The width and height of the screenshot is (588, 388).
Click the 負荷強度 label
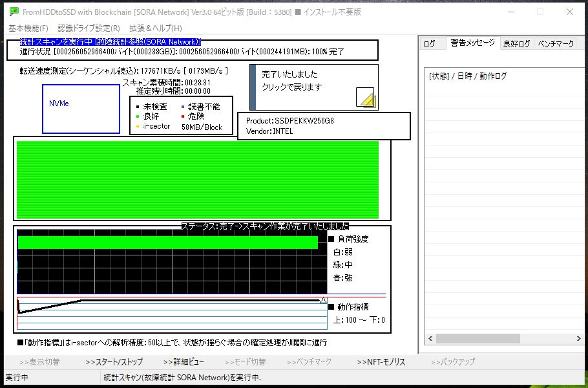pos(353,239)
